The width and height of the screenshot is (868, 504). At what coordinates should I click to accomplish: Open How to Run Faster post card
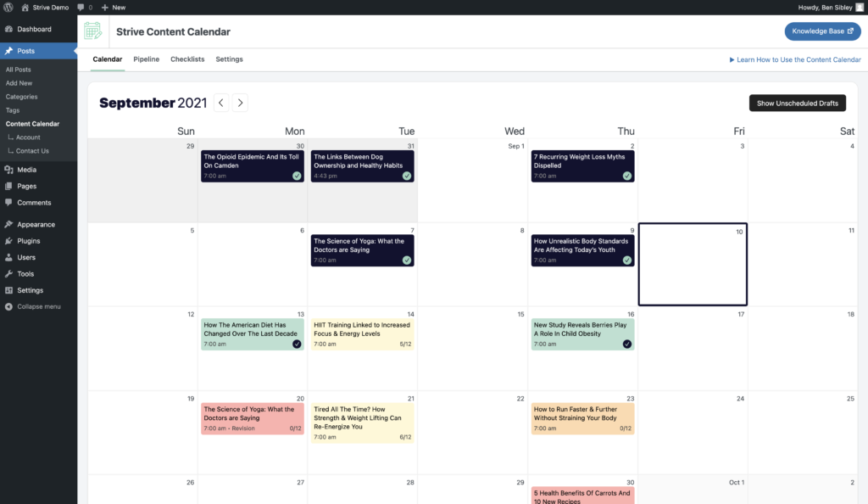(582, 418)
